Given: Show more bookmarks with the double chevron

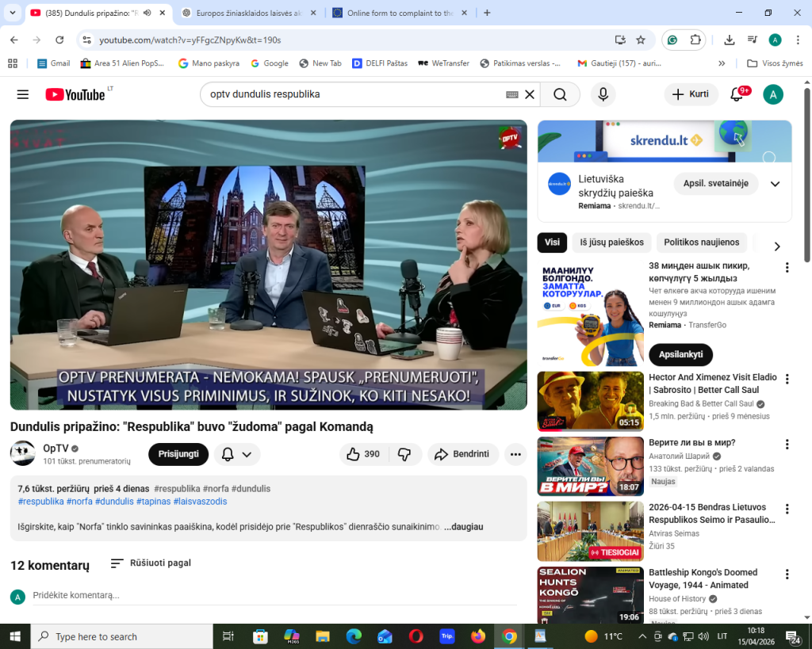Looking at the screenshot, I should coord(722,63).
